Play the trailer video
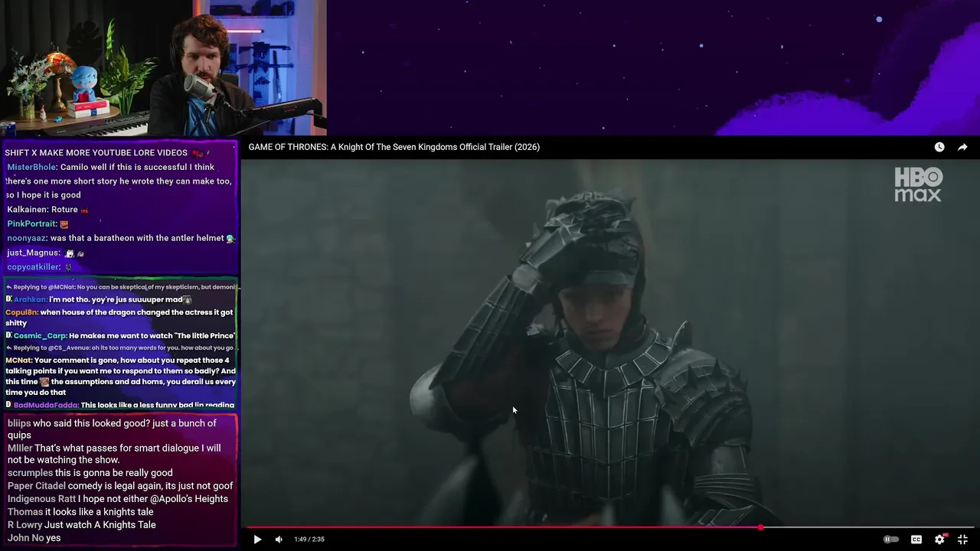The image size is (980, 551). click(x=257, y=540)
